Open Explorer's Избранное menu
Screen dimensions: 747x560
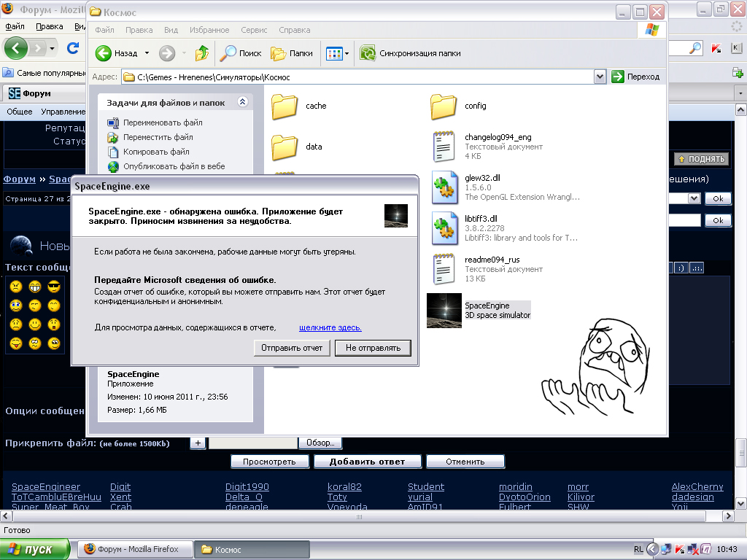[x=209, y=30]
